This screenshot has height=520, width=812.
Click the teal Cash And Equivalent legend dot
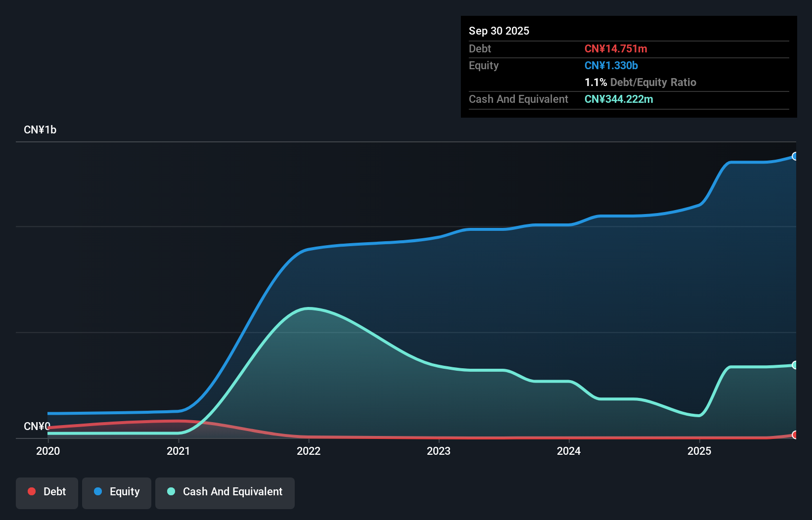pos(171,491)
